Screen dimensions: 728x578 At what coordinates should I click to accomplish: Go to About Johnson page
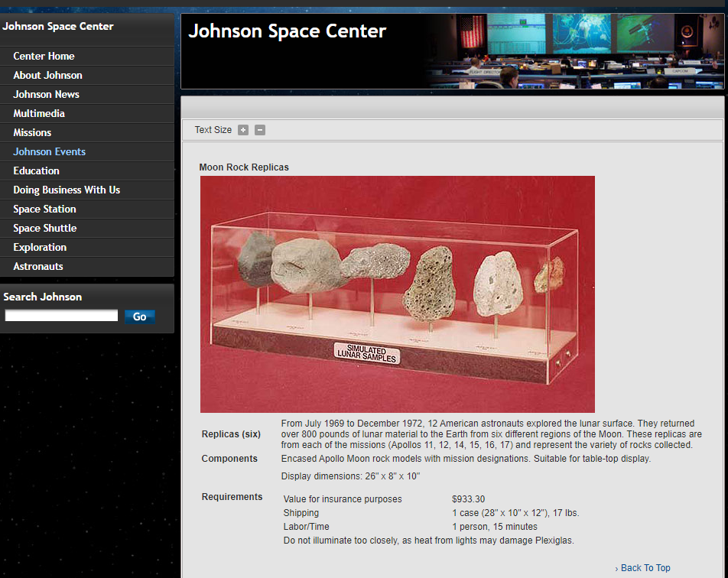pos(48,75)
